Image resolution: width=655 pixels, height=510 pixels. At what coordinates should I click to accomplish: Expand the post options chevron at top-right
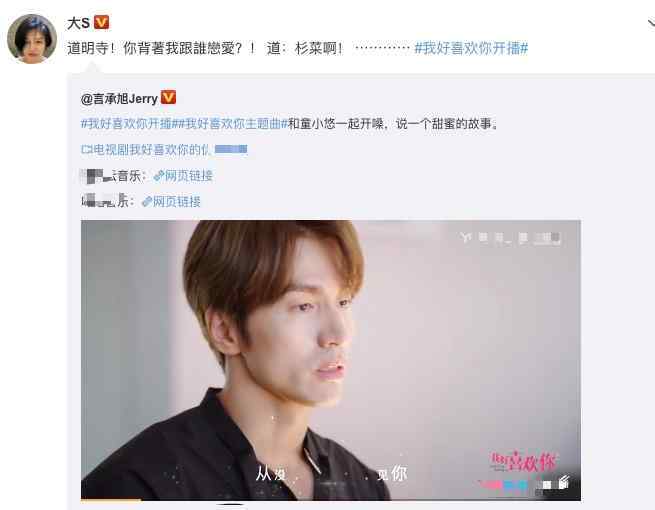[651, 23]
